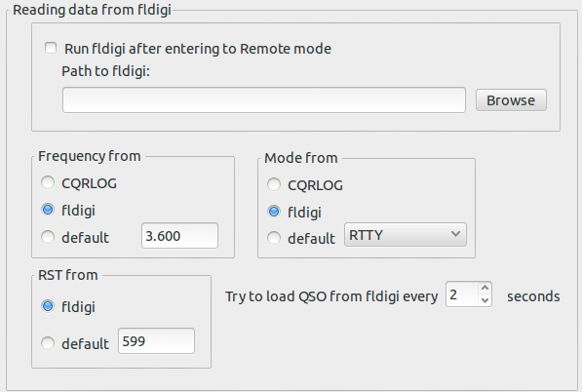This screenshot has width=582, height=392.
Task: Open the RTTY mode dropdown
Action: [x=406, y=235]
